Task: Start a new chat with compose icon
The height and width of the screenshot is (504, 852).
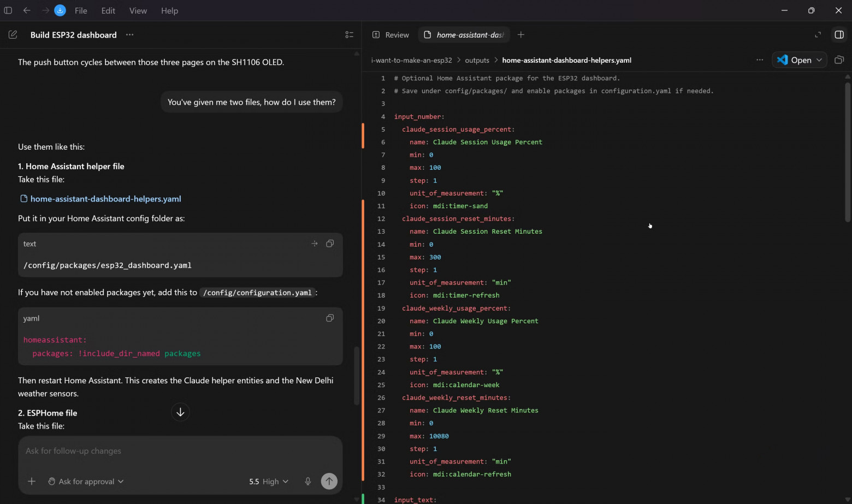Action: click(13, 34)
